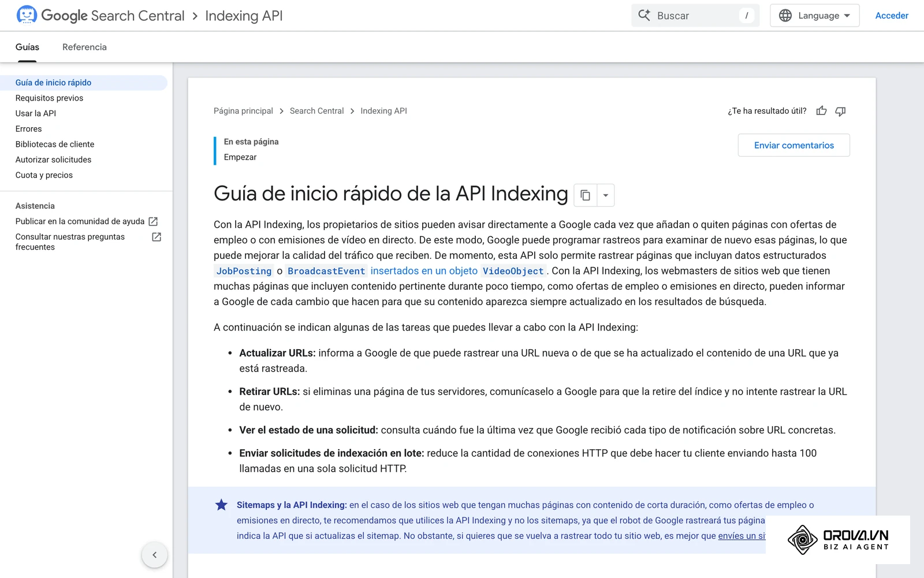Click Search Central breadcrumb link
This screenshot has width=924, height=578.
(316, 111)
